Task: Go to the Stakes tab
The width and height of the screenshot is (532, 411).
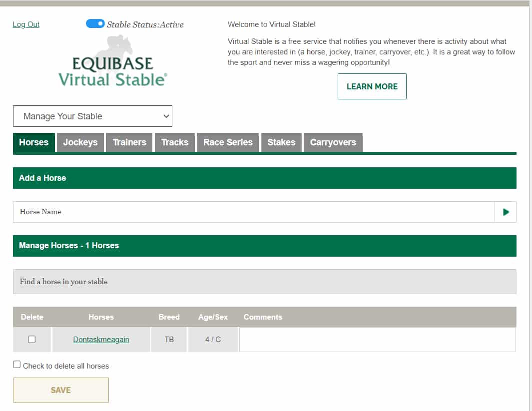Action: (281, 142)
